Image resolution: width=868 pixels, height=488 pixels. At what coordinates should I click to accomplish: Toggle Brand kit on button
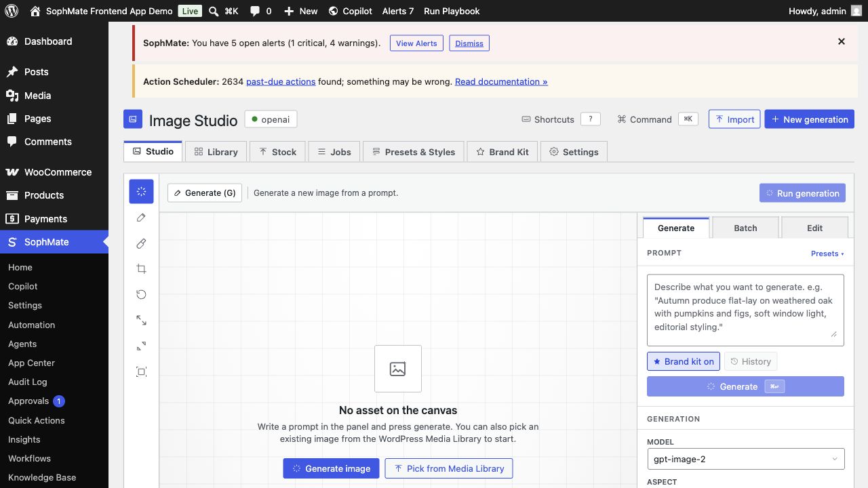[x=684, y=361]
